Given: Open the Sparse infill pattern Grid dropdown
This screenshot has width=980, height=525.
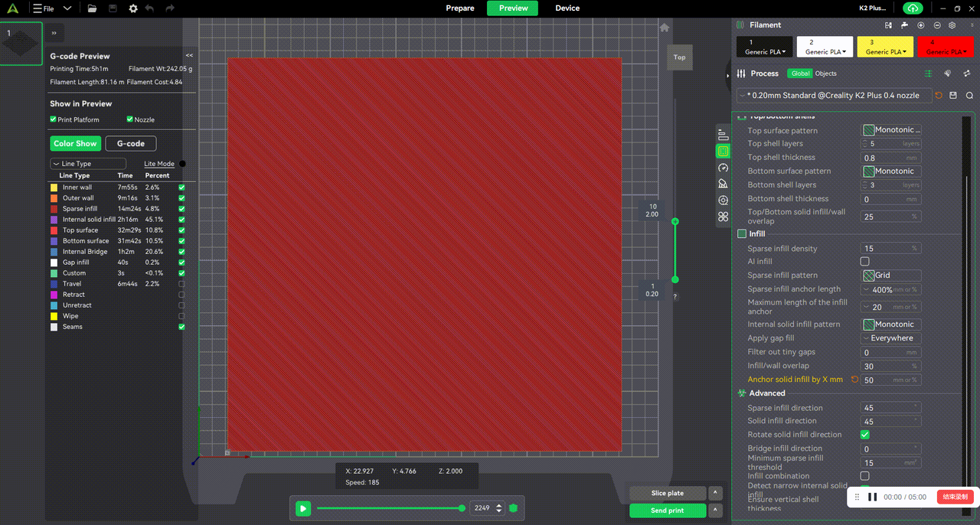Looking at the screenshot, I should tap(891, 276).
